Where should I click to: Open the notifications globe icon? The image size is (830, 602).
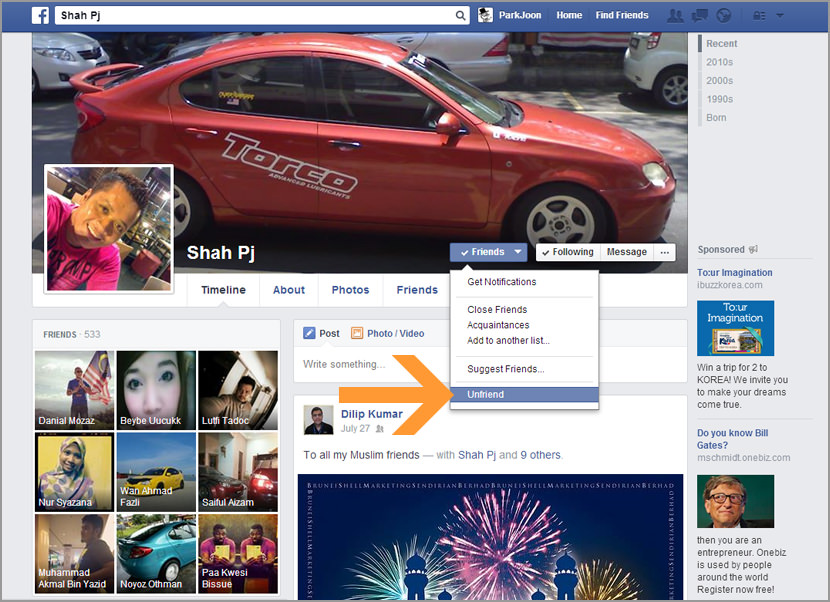(723, 15)
